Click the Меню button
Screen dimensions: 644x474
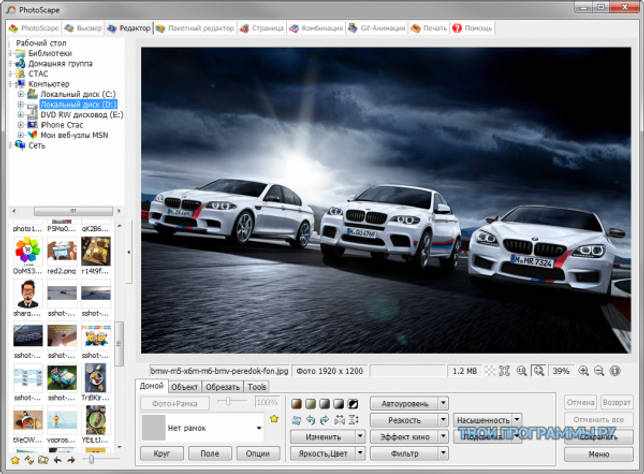pyautogui.click(x=598, y=454)
